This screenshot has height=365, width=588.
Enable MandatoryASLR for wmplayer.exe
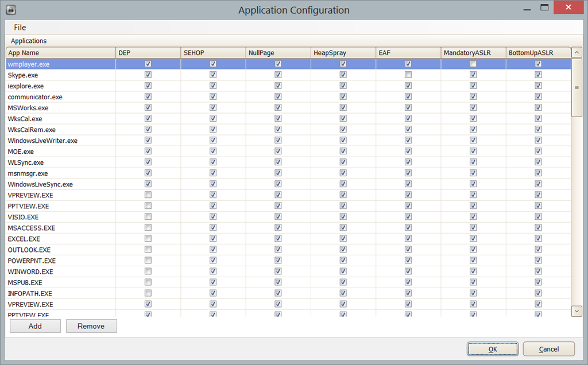[x=473, y=64]
